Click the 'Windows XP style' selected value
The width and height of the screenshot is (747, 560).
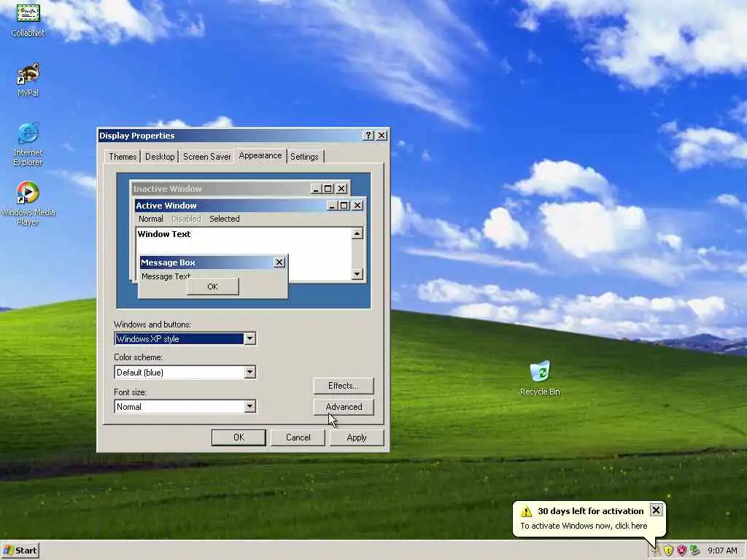pos(179,338)
